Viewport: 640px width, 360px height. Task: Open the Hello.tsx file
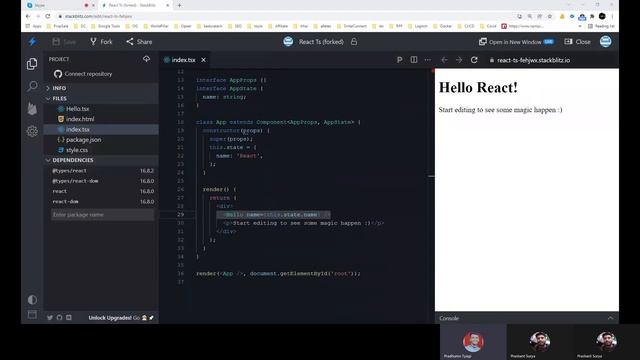pos(101,109)
